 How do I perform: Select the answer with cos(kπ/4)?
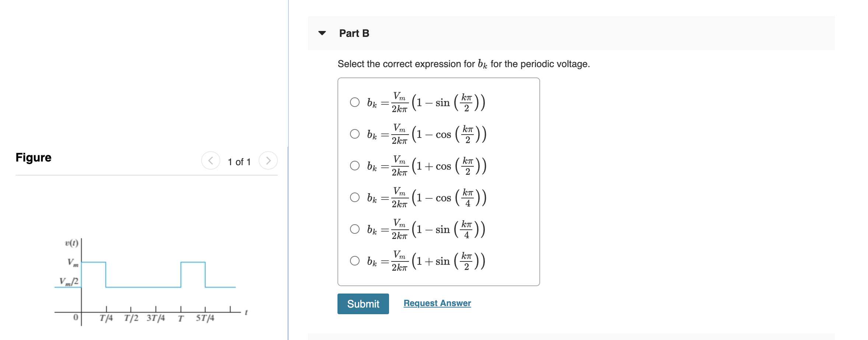354,198
